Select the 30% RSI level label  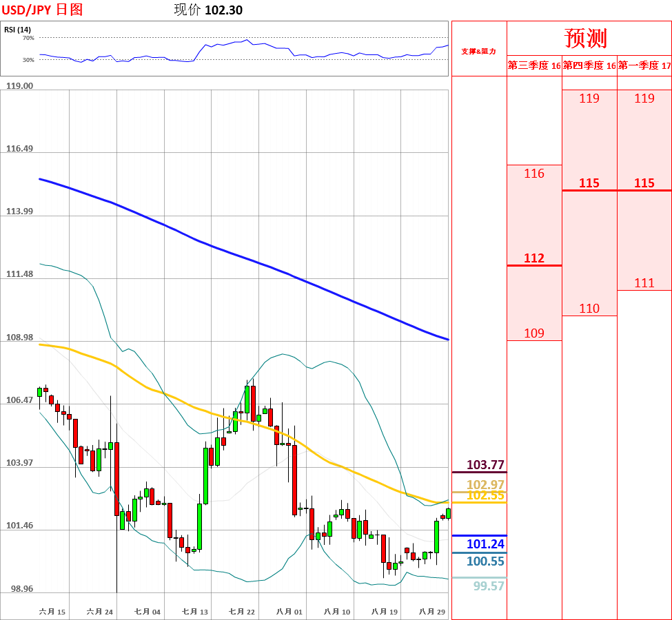tap(28, 60)
